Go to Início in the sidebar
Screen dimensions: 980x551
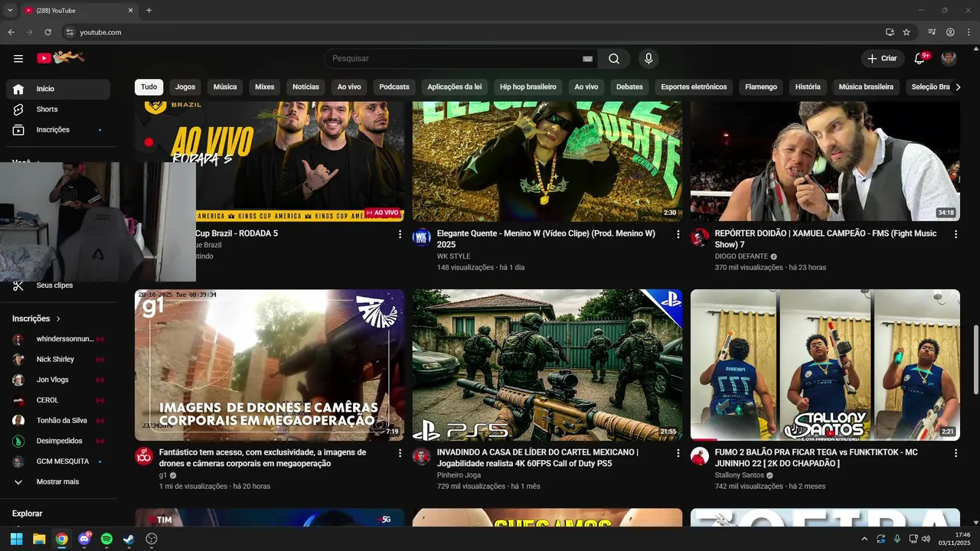coord(58,89)
